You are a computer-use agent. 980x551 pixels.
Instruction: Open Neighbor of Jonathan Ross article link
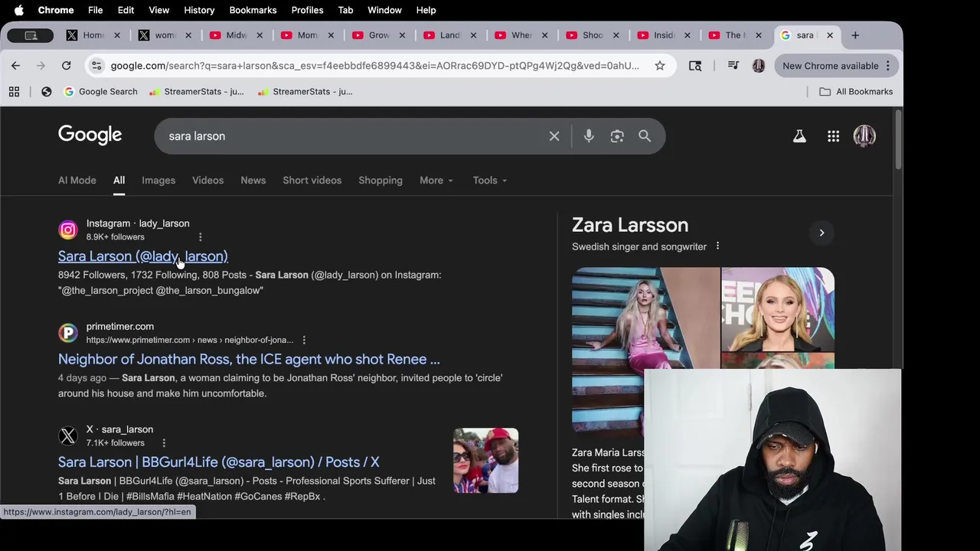tap(249, 359)
